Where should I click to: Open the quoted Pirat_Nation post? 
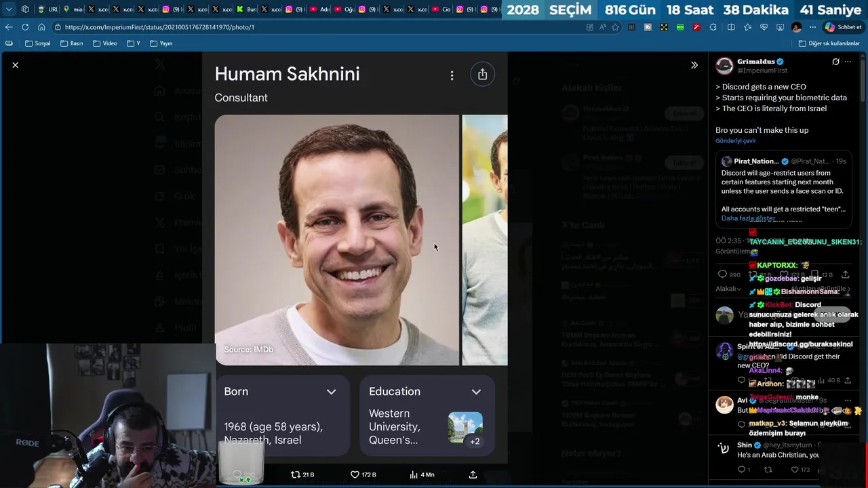pyautogui.click(x=784, y=190)
